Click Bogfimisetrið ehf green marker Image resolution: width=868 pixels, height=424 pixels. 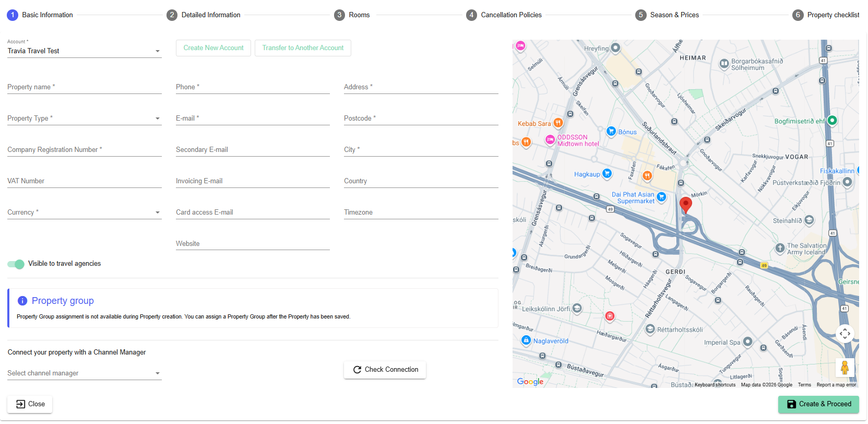[833, 120]
